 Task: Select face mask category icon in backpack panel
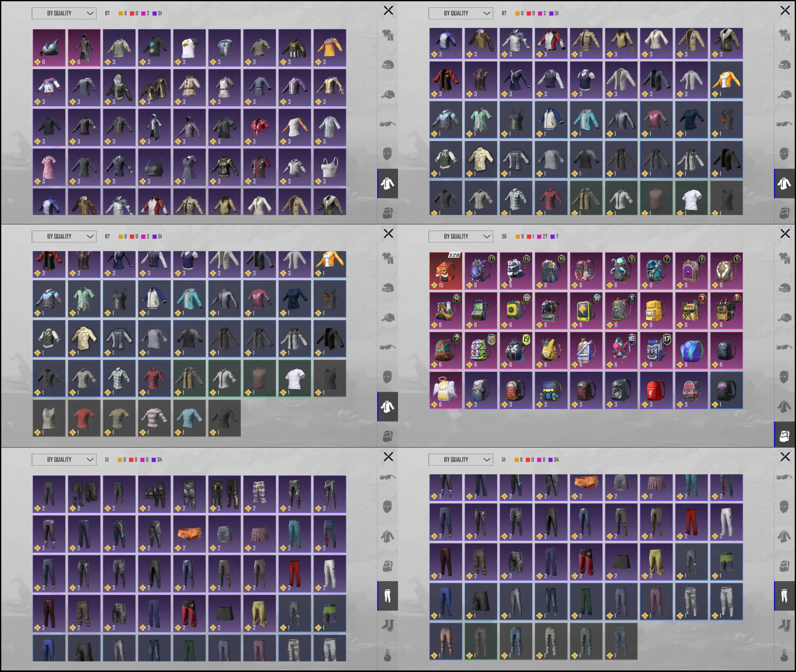pos(784,377)
